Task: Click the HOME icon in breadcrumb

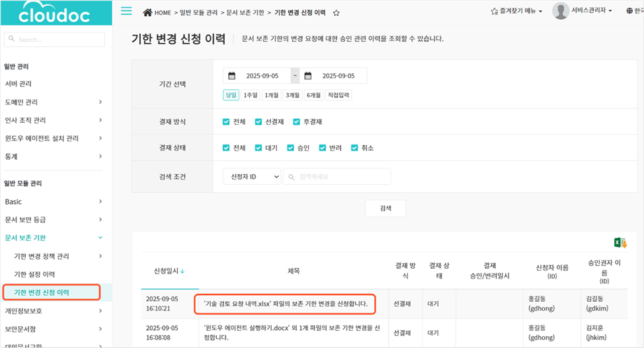Action: [x=147, y=13]
